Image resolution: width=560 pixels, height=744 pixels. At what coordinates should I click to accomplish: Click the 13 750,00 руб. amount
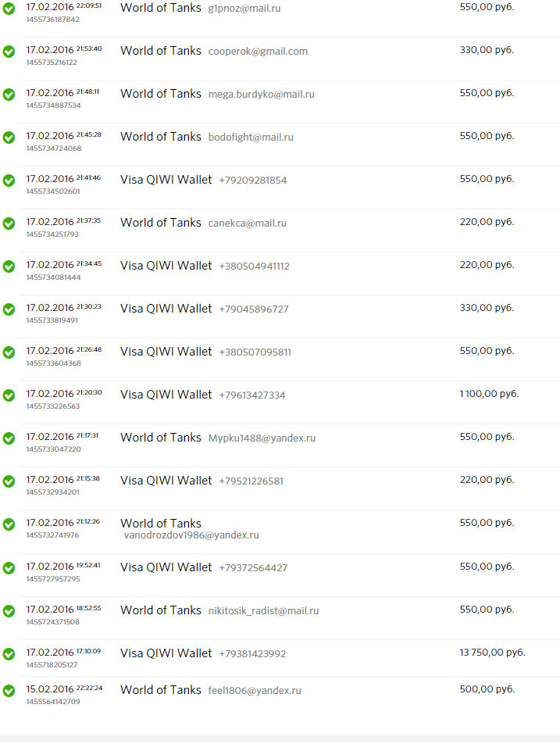coord(492,653)
